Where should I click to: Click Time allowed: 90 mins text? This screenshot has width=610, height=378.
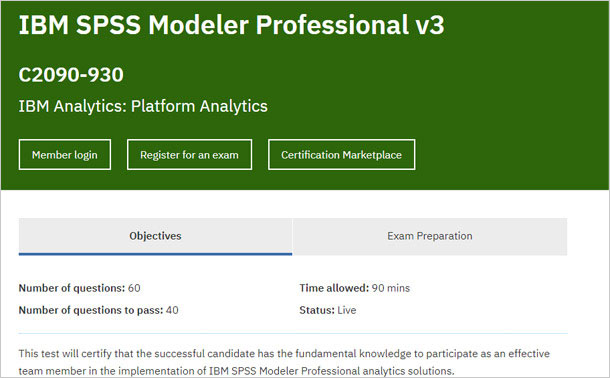point(354,288)
